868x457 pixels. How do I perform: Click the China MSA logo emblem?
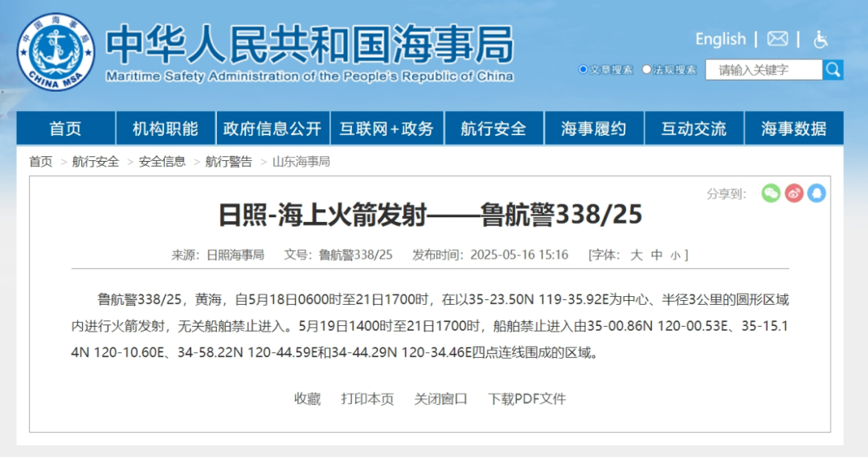tap(55, 52)
